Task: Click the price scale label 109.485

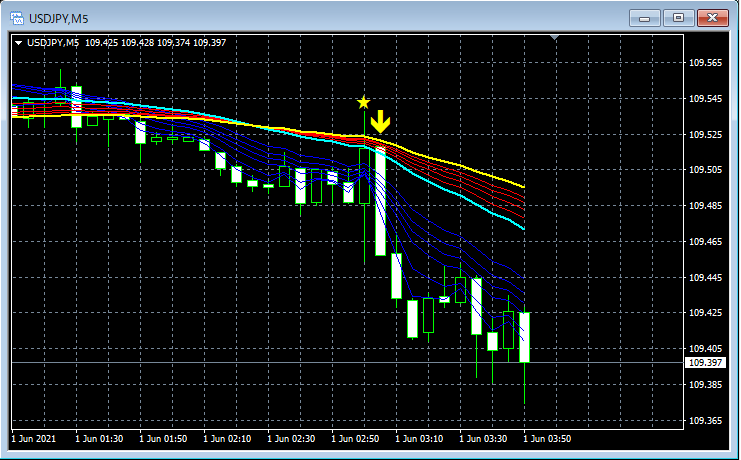Action: pos(706,206)
